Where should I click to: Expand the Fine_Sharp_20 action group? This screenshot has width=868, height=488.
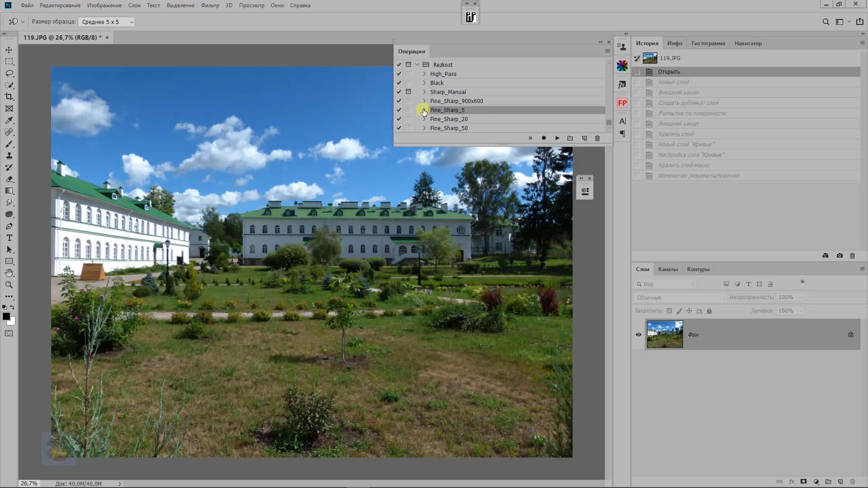pos(424,119)
